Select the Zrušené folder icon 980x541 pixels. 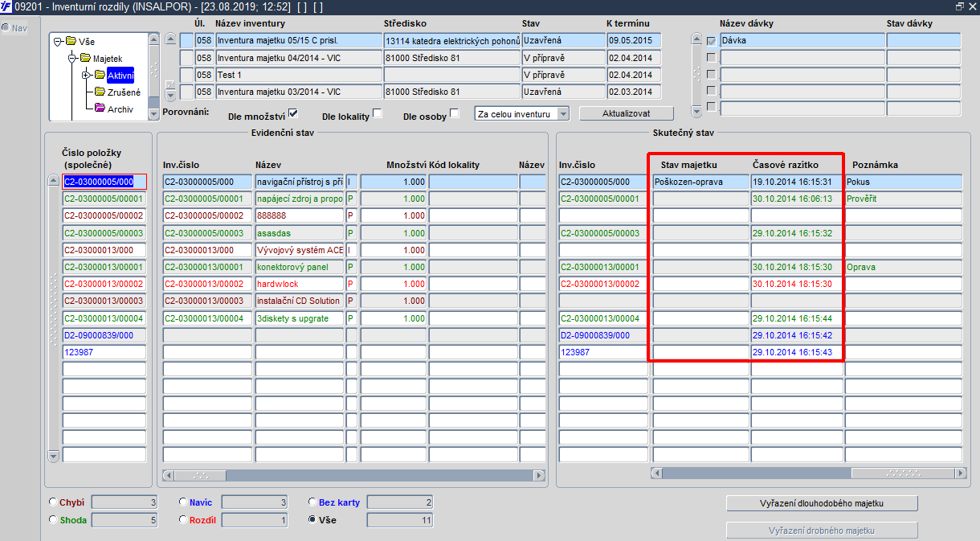click(x=100, y=92)
